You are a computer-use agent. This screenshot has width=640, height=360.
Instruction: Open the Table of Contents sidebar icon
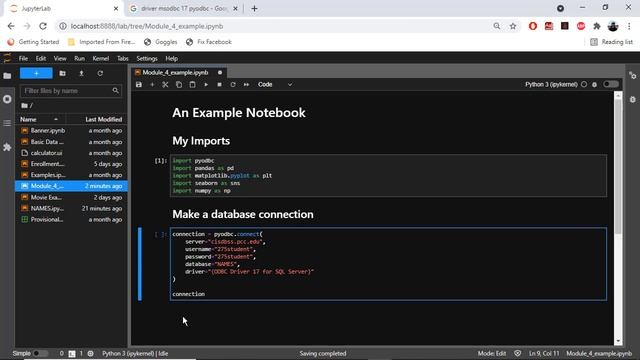coord(7,123)
